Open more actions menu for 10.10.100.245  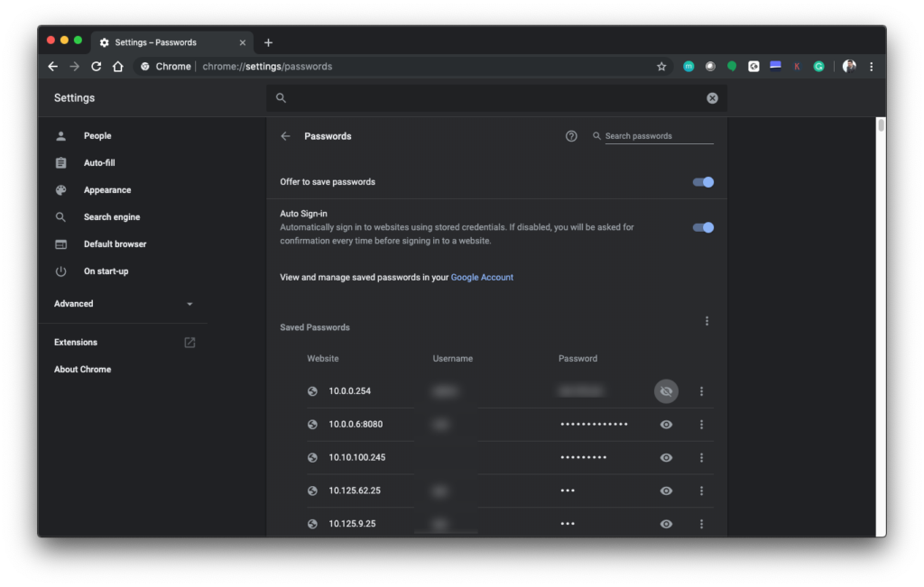coord(701,458)
